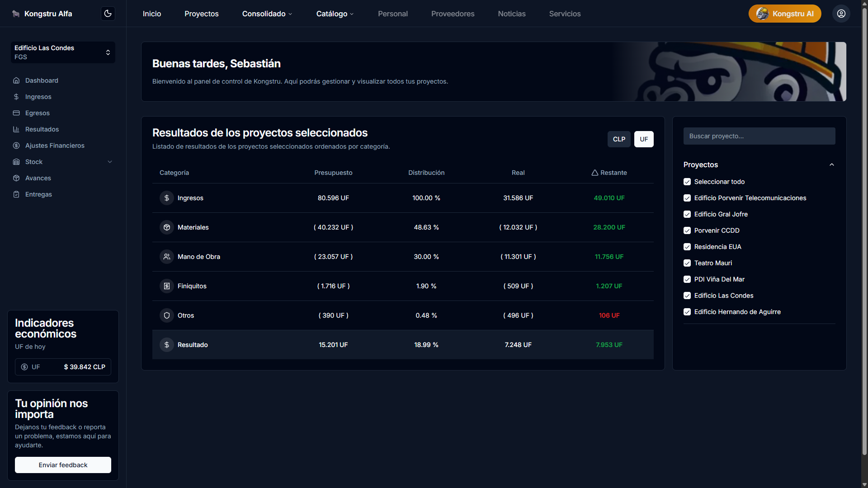Open Kongstru AI assistant
Screen dimensions: 868x488
(785, 14)
